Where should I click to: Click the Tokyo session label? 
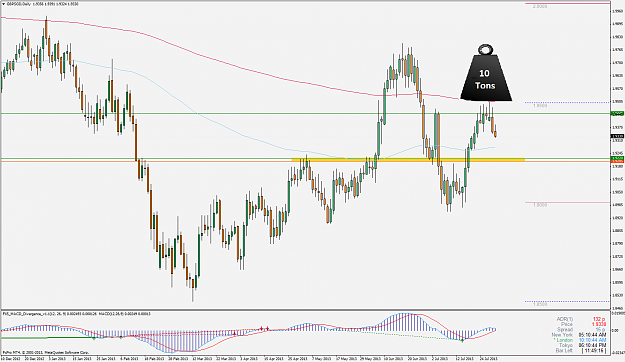(x=566, y=345)
